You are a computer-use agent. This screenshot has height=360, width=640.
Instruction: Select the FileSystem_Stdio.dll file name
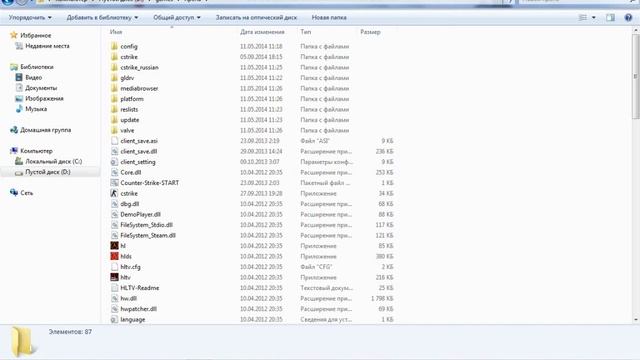click(147, 225)
